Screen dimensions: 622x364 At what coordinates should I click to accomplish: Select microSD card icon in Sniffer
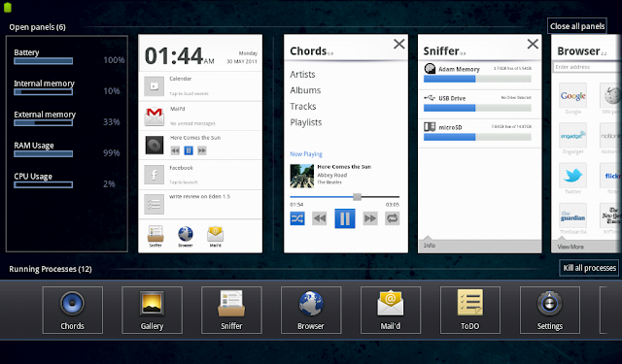430,127
